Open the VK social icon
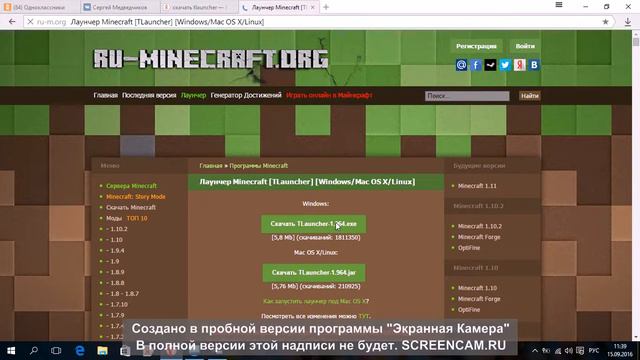Image resolution: width=640 pixels, height=360 pixels. 534,65
